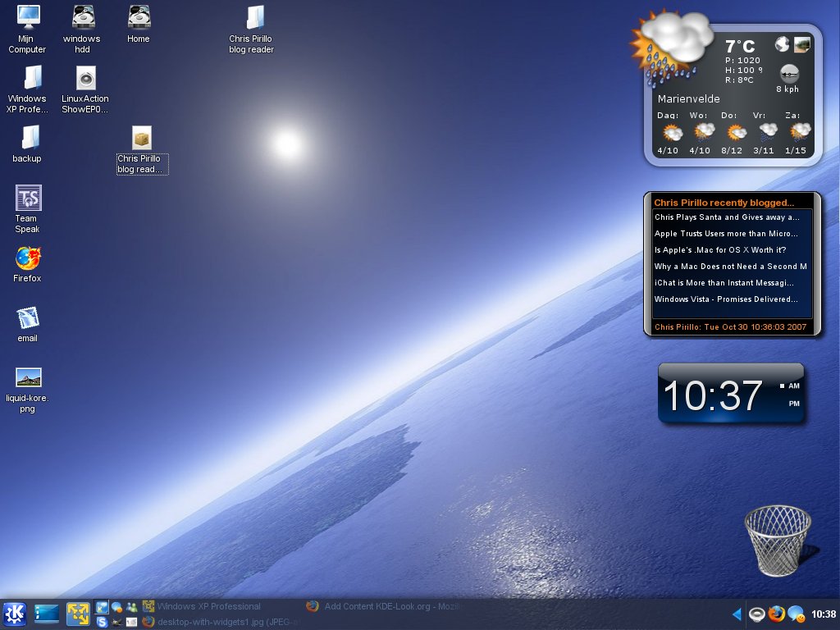Click the P: 1020 pressure reading
The height and width of the screenshot is (630, 840).
point(742,60)
